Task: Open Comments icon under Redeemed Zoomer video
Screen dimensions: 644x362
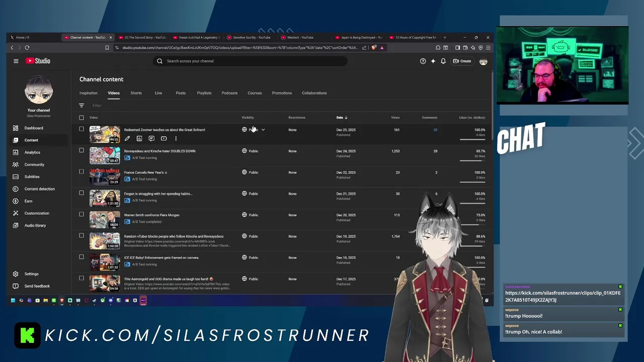Action: tap(151, 138)
